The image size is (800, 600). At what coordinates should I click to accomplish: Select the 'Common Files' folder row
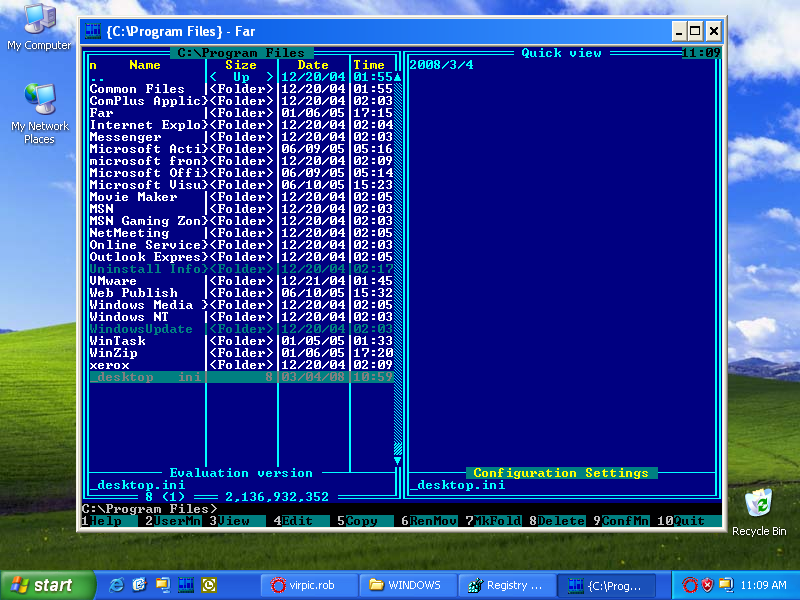[241, 89]
